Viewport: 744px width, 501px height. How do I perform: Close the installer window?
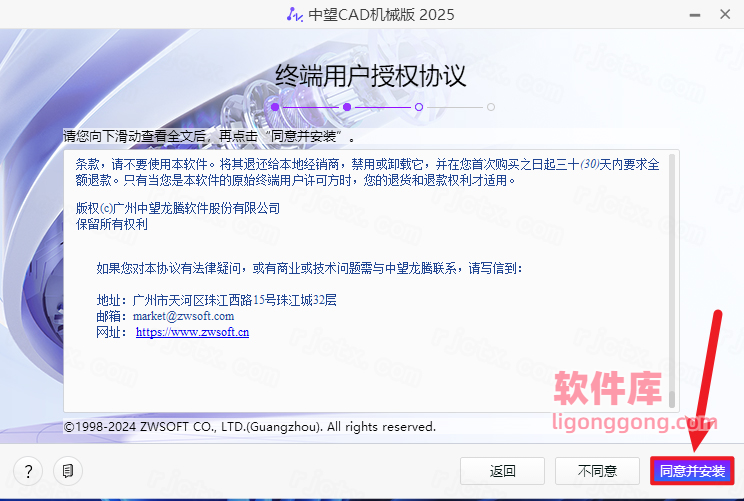[725, 15]
